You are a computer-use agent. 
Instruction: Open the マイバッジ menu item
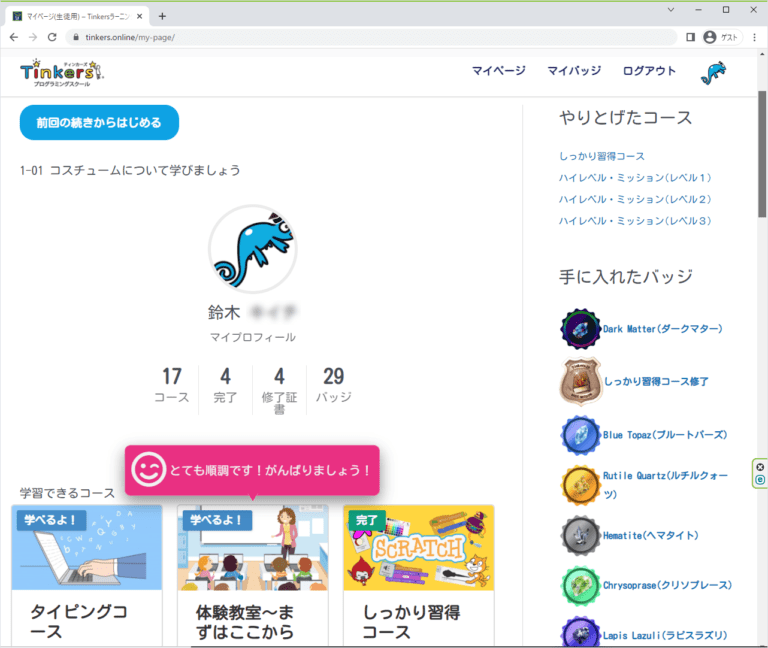[x=574, y=71]
